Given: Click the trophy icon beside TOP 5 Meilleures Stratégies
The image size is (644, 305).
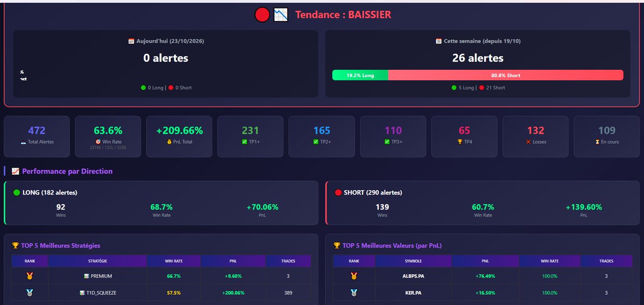Looking at the screenshot, I should [x=16, y=245].
